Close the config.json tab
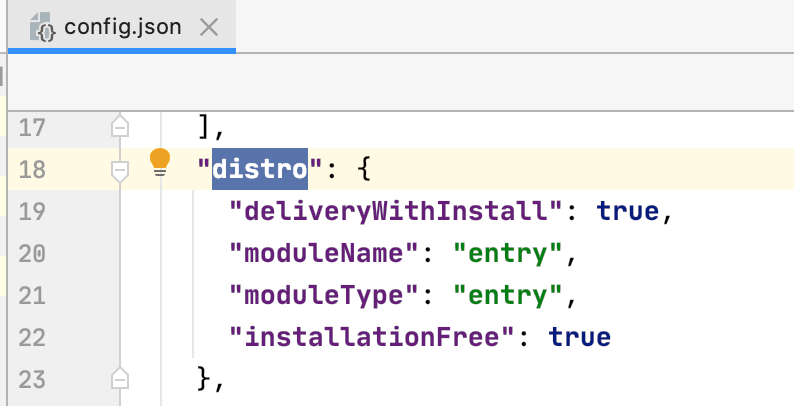This screenshot has width=794, height=406. click(x=209, y=27)
